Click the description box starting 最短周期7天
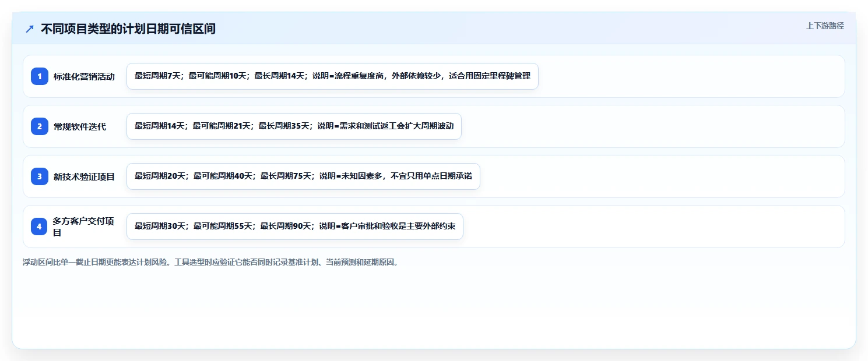Screen dimensions: 868x361 332,76
